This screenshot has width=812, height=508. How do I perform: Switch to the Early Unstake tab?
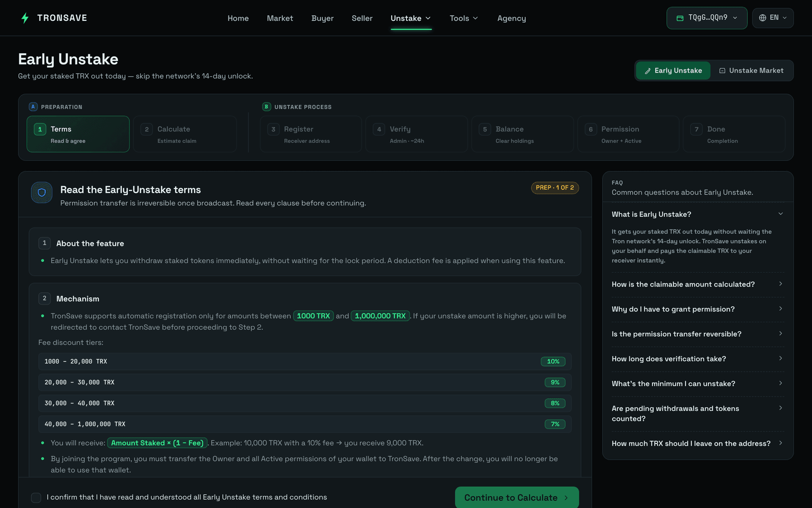pyautogui.click(x=673, y=71)
